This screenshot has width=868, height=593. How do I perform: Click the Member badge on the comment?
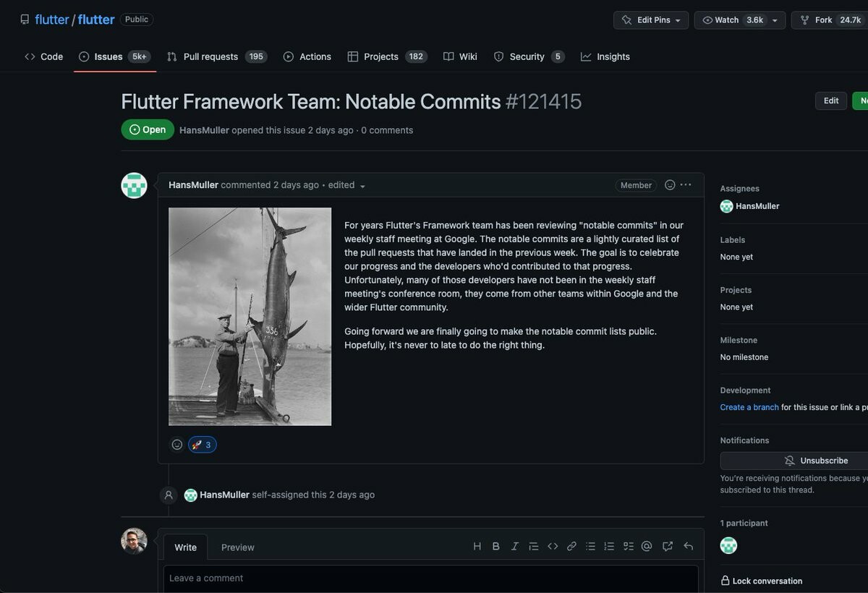tap(636, 185)
